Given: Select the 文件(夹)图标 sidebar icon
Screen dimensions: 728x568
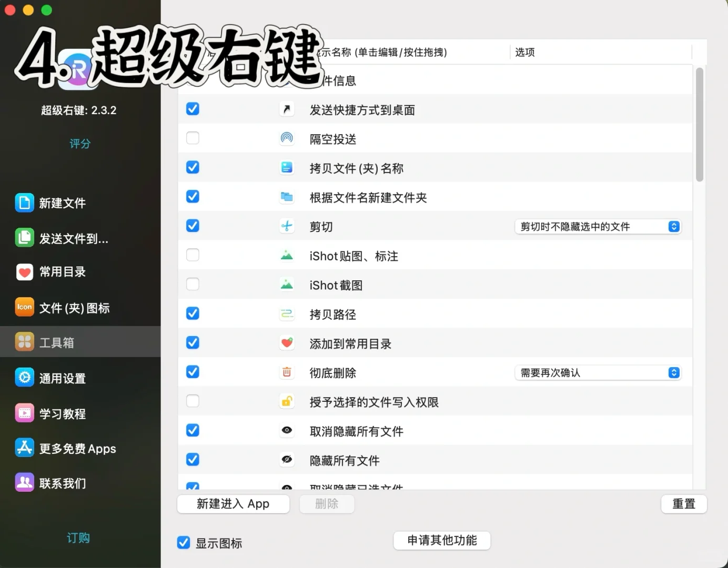Looking at the screenshot, I should (x=73, y=308).
